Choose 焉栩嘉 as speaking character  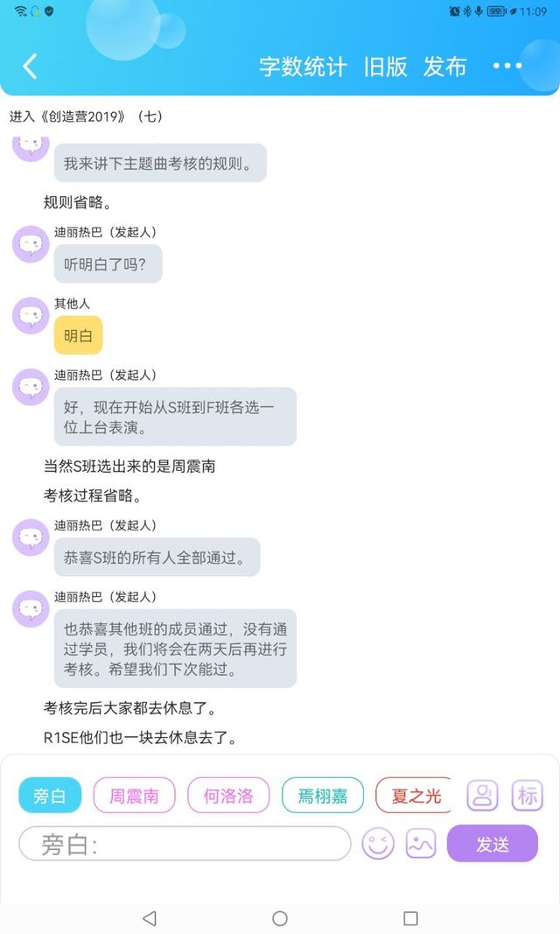323,796
